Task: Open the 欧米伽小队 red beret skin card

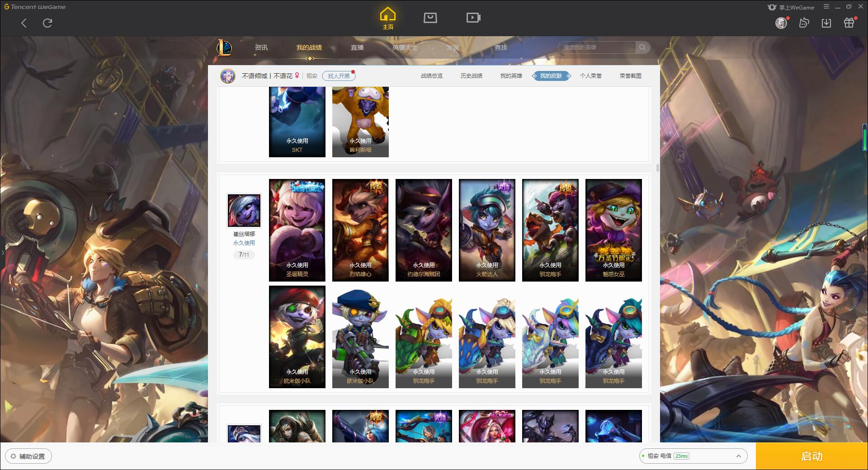Action: click(297, 337)
